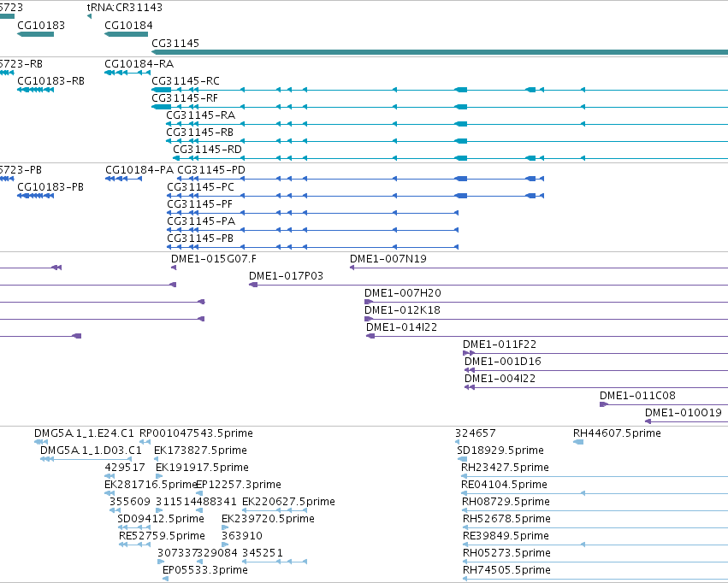Click the long CG31145 gene bar
Image resolution: width=728 pixels, height=583 pixels.
(440, 52)
